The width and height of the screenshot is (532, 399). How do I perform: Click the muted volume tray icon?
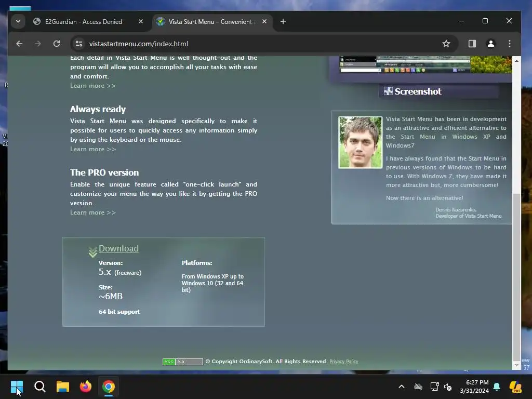click(448, 387)
